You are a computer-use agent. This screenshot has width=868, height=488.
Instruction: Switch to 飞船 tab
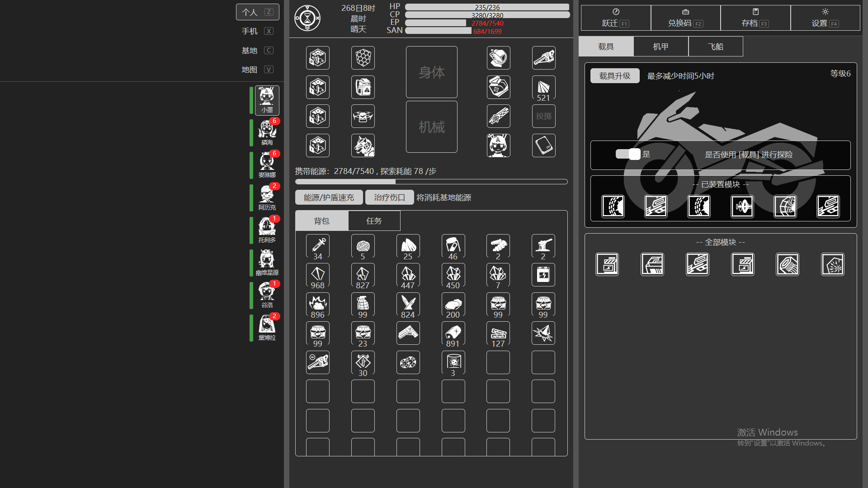[716, 47]
